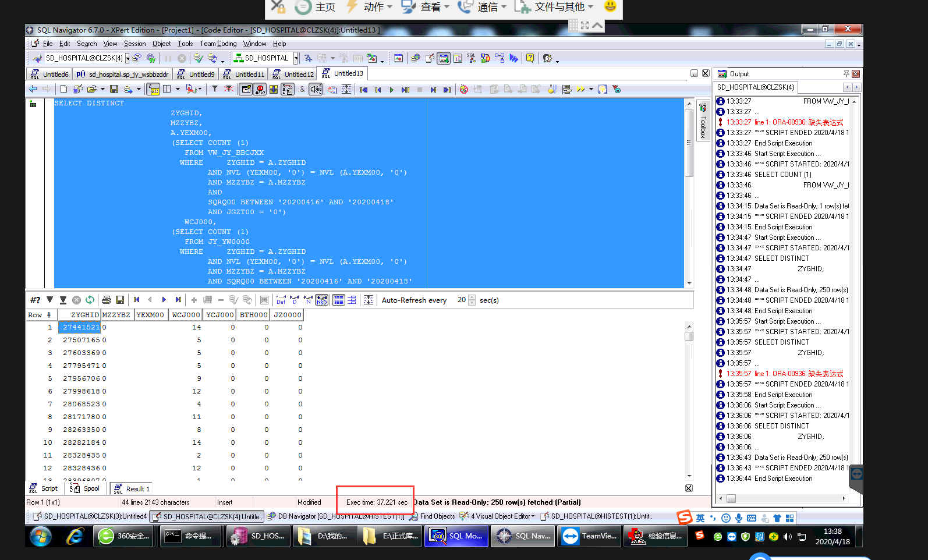Expand the SD_HOSPITAL schema dropdown

296,58
